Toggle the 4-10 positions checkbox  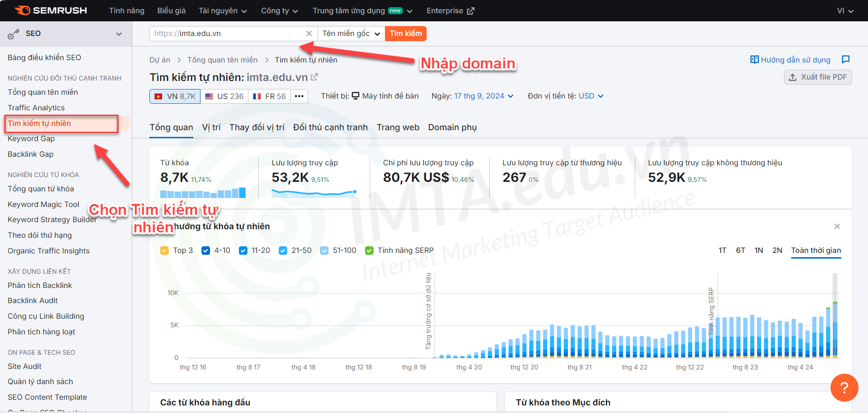click(206, 251)
